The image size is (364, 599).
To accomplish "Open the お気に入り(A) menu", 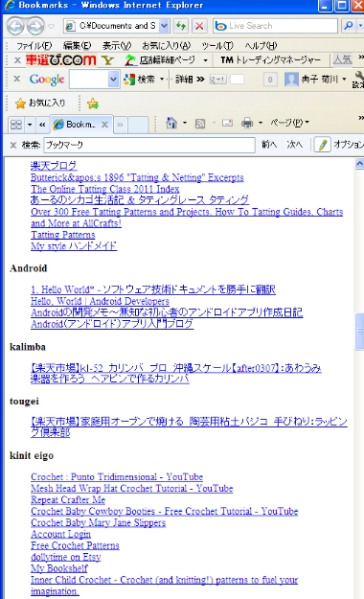I will tap(166, 45).
